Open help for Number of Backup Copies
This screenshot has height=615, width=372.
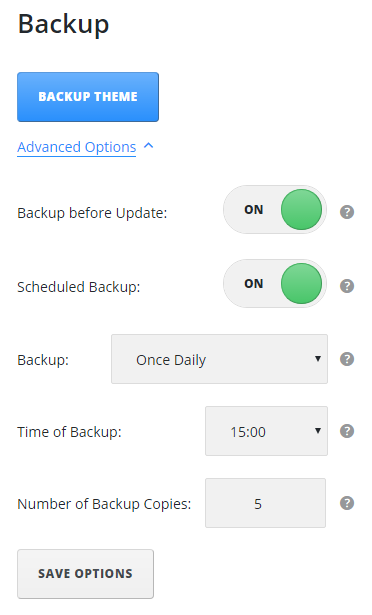(347, 503)
